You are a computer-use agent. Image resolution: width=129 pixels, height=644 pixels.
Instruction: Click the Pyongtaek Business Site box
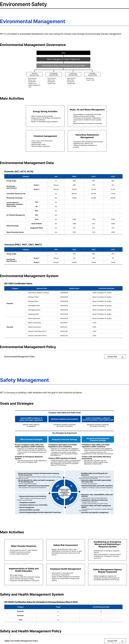pyautogui.click(x=54, y=74)
